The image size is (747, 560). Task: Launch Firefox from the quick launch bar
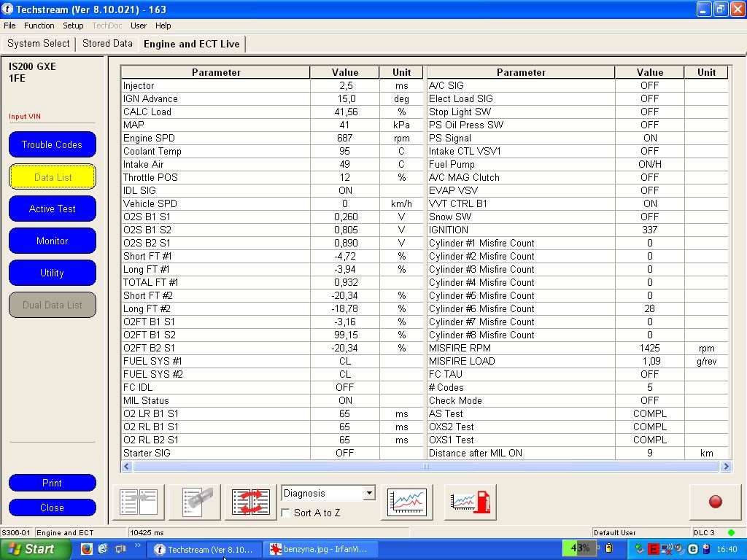[x=86, y=549]
